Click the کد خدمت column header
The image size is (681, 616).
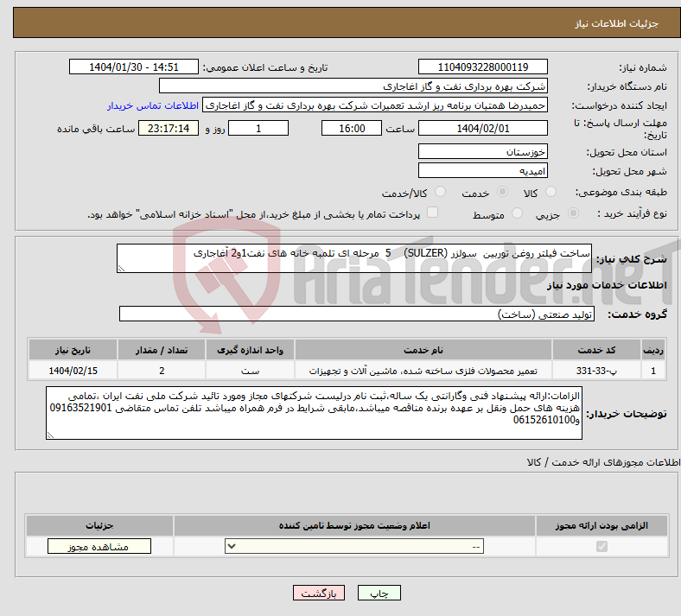tap(597, 350)
